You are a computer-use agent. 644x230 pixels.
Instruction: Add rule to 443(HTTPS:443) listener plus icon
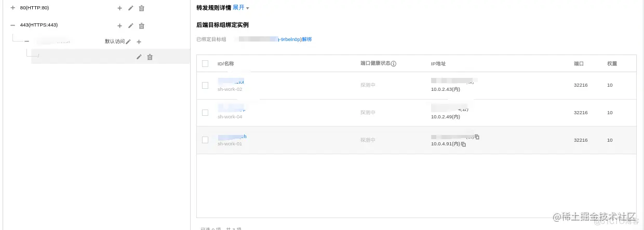click(x=119, y=25)
